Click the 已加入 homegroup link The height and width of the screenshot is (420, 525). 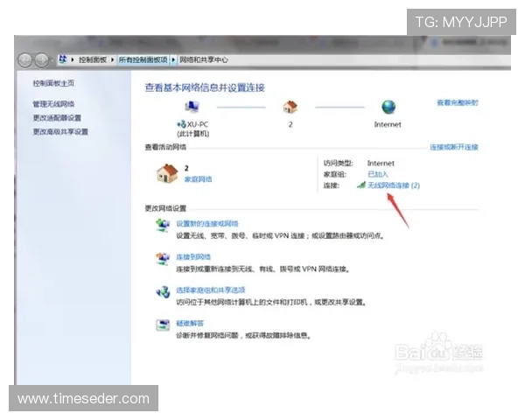pyautogui.click(x=378, y=174)
